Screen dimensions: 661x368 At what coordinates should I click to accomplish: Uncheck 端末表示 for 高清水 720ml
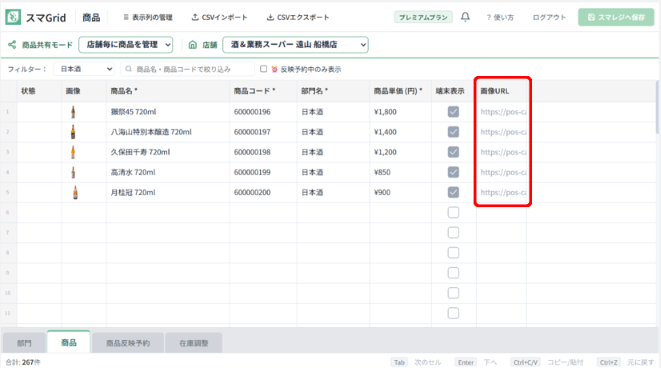pyautogui.click(x=453, y=172)
